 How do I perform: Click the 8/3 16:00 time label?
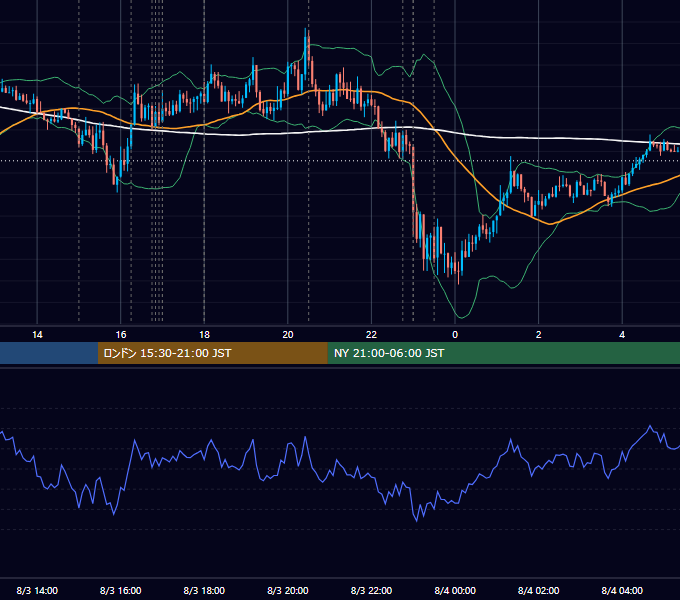(x=121, y=591)
